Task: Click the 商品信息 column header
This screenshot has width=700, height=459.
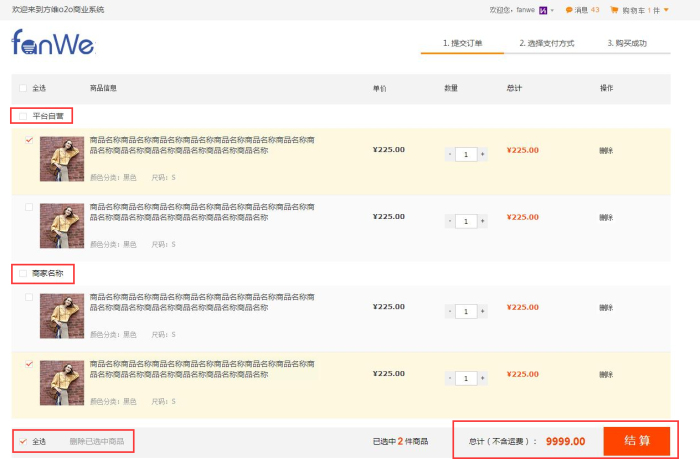Action: [x=103, y=88]
